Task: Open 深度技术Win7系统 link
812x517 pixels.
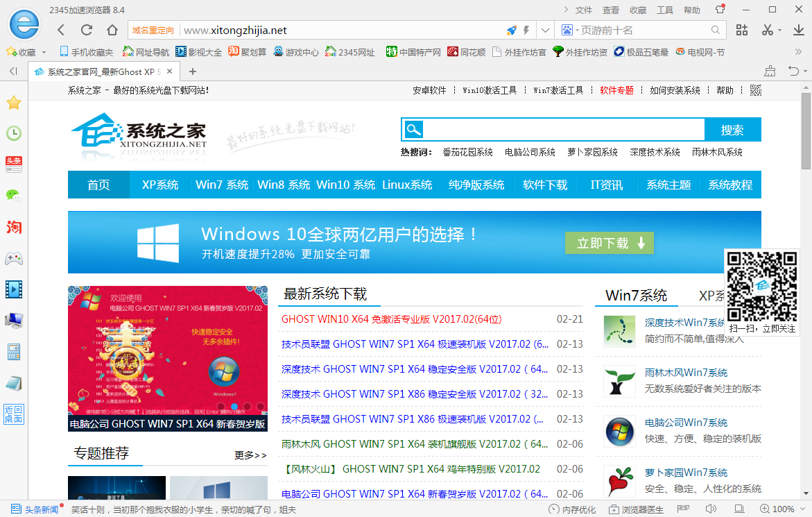Action: click(684, 323)
